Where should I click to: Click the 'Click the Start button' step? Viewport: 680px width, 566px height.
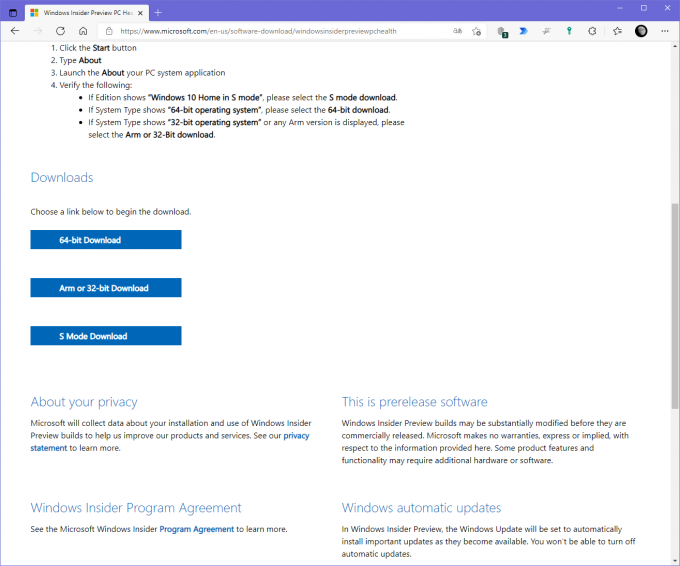point(98,48)
